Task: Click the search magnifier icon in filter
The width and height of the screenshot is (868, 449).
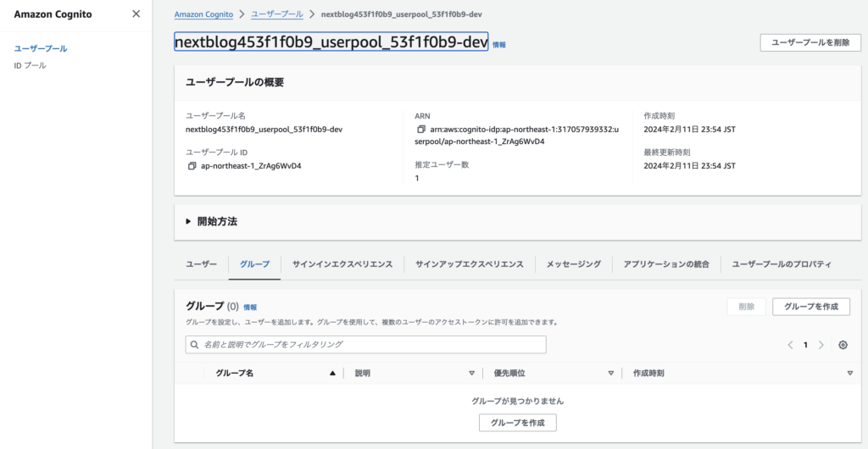Action: 194,345
